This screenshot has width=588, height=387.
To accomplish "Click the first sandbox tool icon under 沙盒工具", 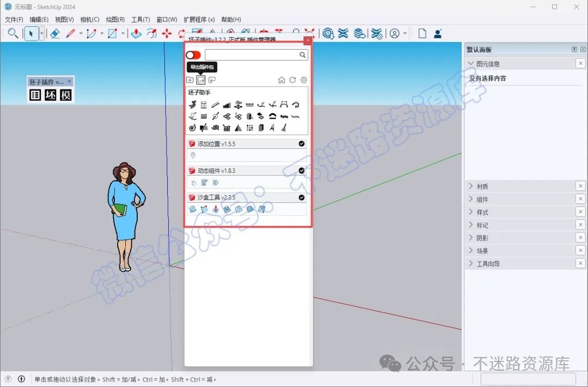I will tap(193, 209).
